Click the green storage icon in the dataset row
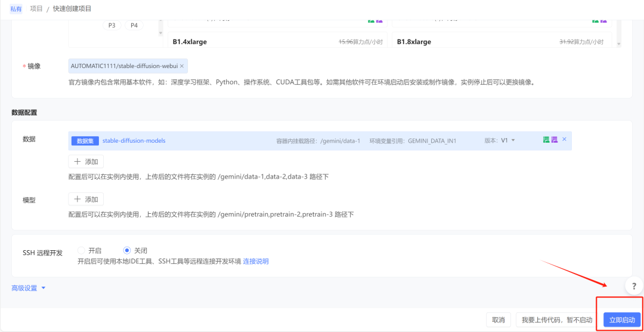The height and width of the screenshot is (332, 644). pos(546,140)
